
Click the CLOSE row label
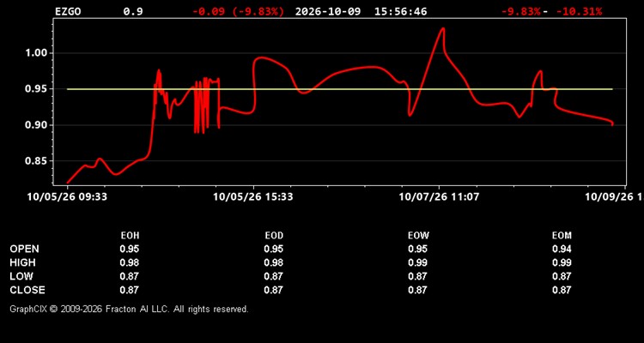pos(27,290)
